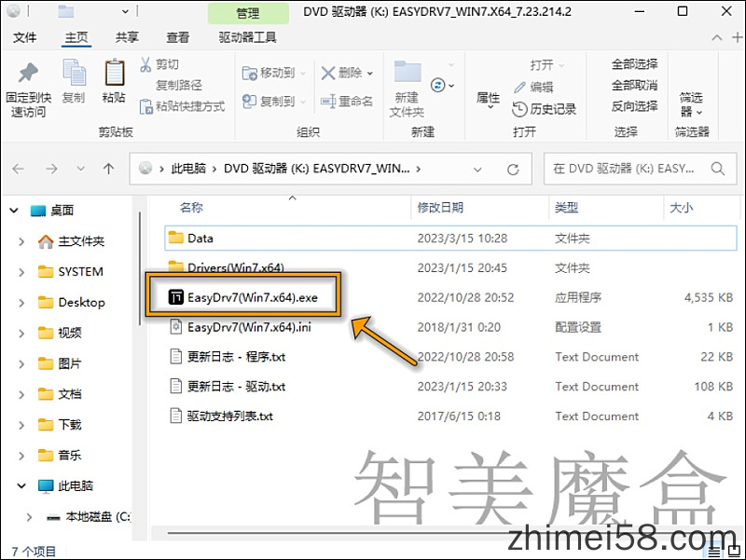This screenshot has width=746, height=560.
Task: Go up one folder level
Action: click(x=108, y=169)
